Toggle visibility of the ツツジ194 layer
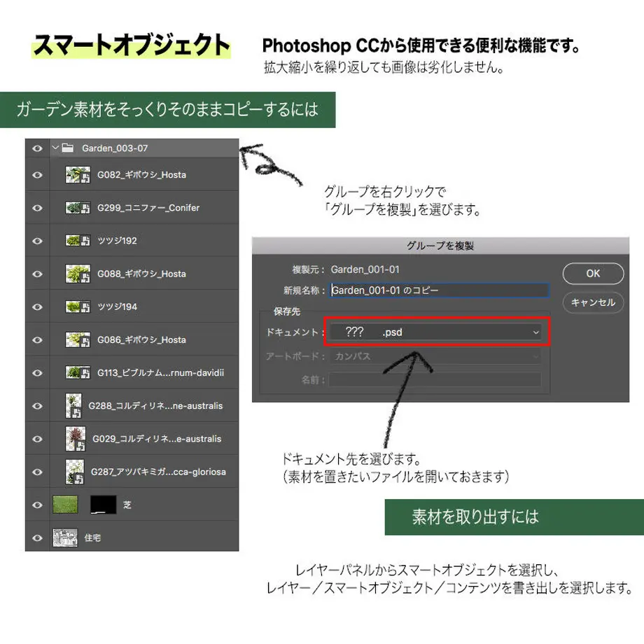644x644 pixels. point(37,307)
